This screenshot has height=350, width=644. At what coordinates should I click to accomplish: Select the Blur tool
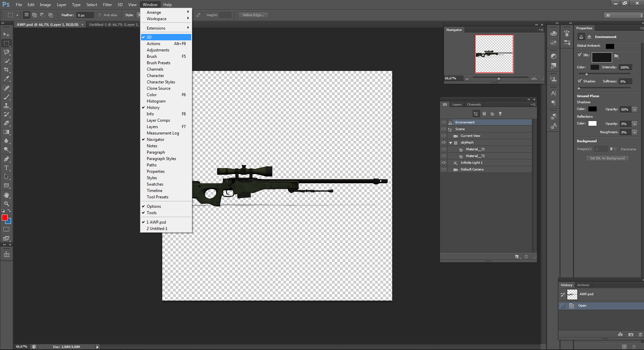coord(6,141)
